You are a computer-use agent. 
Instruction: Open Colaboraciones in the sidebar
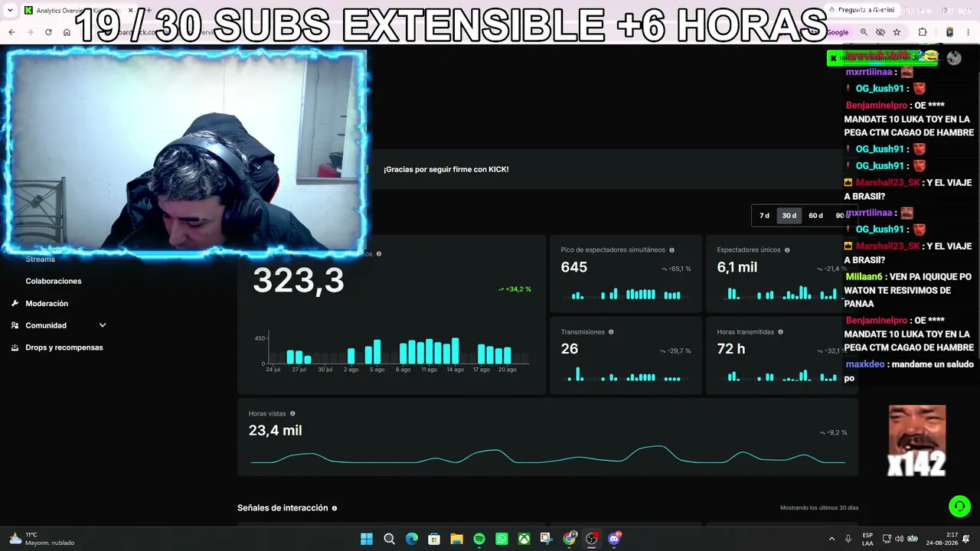[54, 281]
